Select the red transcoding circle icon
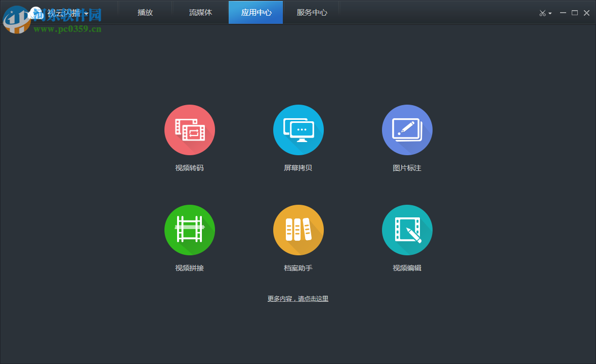596x364 pixels. 190,129
